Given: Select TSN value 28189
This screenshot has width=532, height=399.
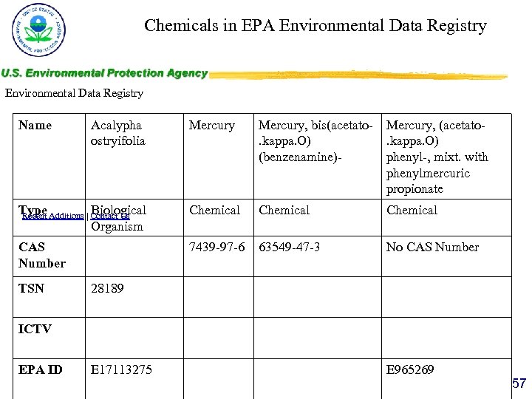Looking at the screenshot, I should tap(107, 288).
